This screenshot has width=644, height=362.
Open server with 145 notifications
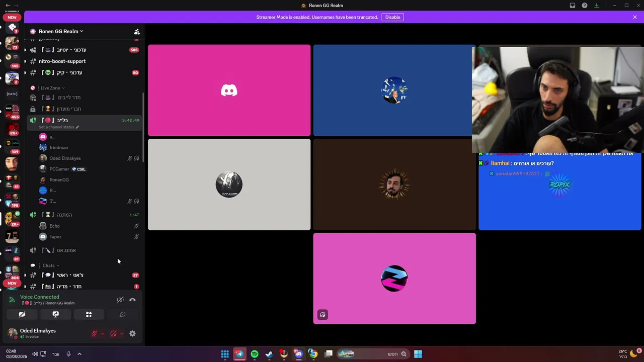tap(12, 60)
